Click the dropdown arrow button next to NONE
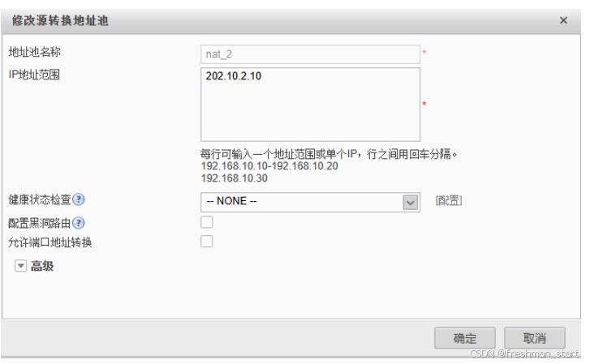Viewport: 590px width, 364px height. coord(411,203)
